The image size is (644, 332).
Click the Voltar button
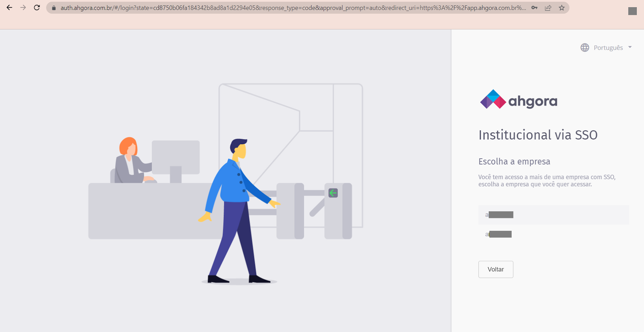tap(496, 269)
